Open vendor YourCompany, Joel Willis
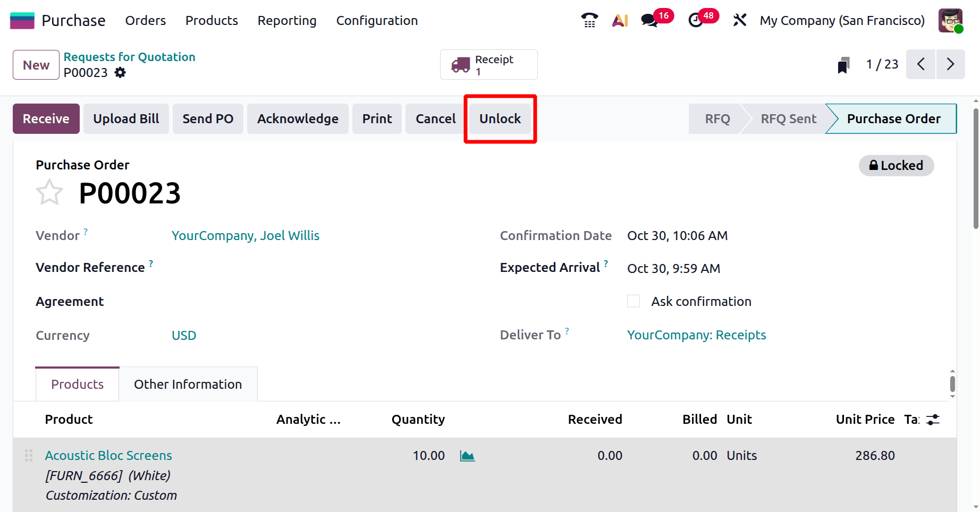Viewport: 980px width, 512px height. 246,235
